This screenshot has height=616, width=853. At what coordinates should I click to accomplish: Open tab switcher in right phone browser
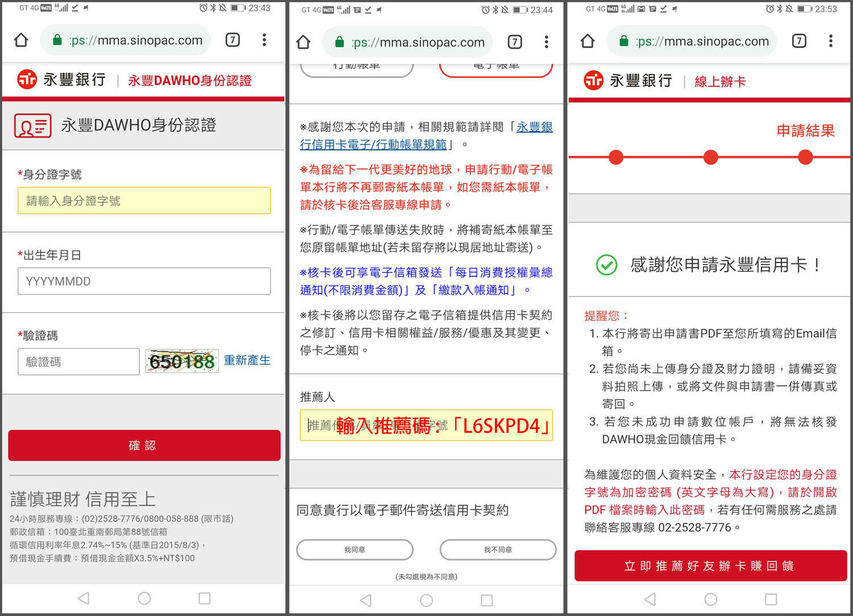799,41
